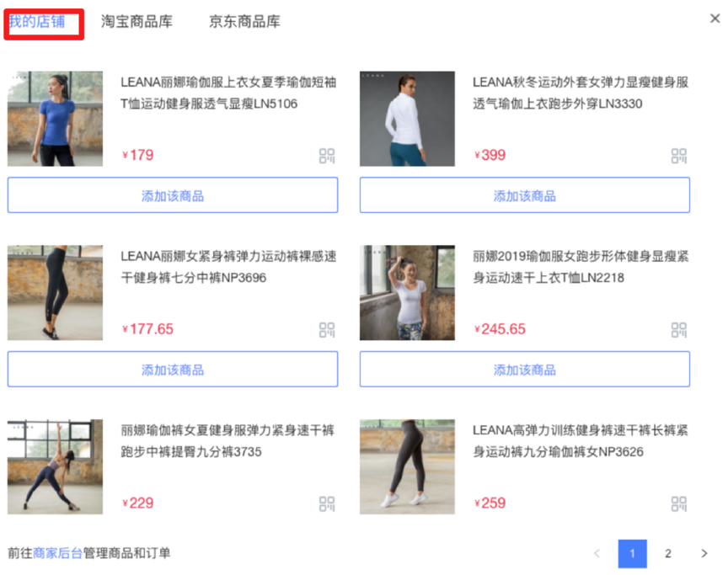
Task: Add the blue yoga T-shirt LN5106 product
Action: tap(173, 195)
